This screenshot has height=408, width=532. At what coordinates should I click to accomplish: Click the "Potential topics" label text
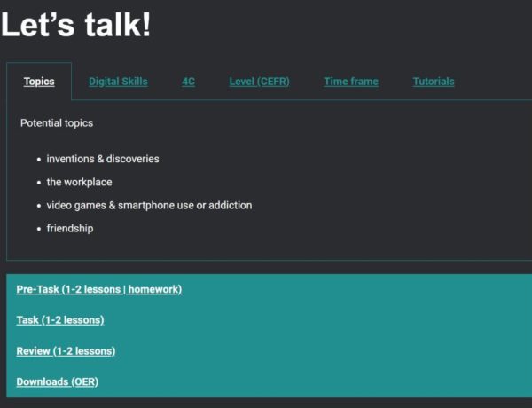[x=57, y=123]
